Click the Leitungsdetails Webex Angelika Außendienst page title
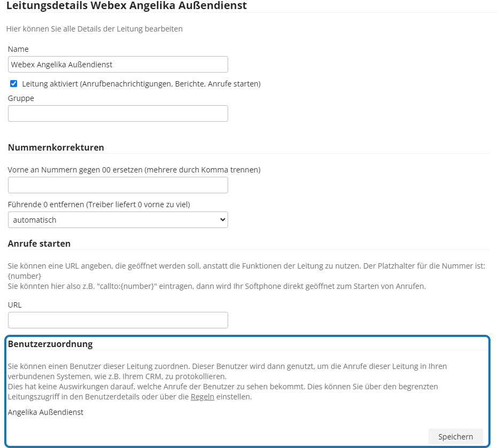The width and height of the screenshot is (498, 448). 127,5
